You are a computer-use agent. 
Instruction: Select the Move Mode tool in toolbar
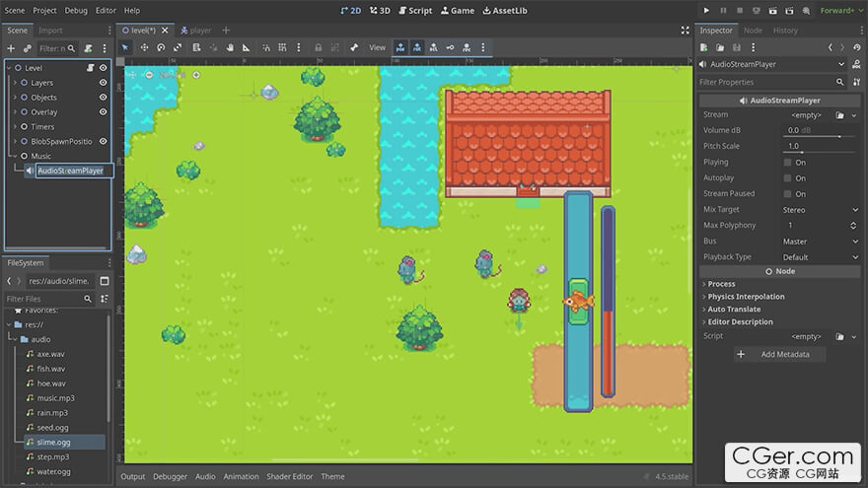pos(144,47)
